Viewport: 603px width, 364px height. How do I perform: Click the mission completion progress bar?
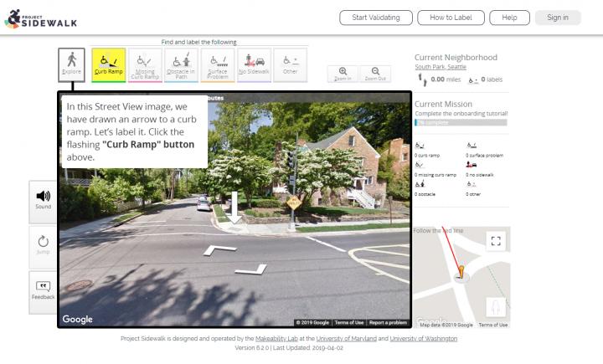[461, 122]
